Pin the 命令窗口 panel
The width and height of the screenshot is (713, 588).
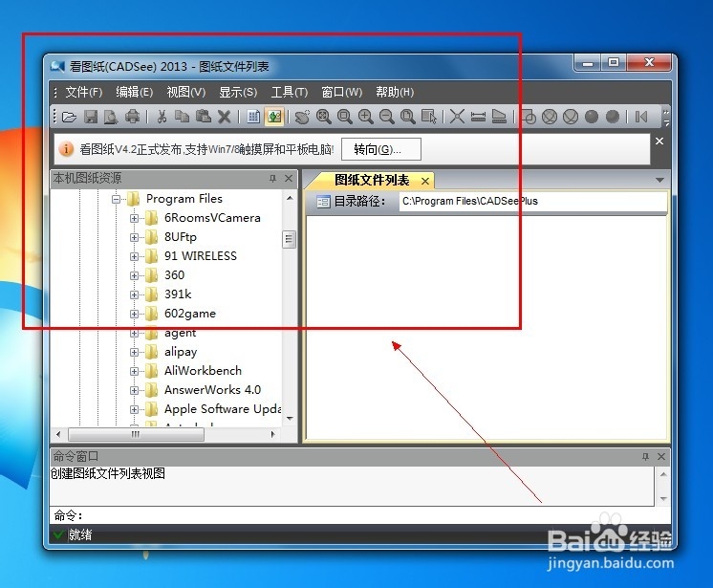point(645,457)
